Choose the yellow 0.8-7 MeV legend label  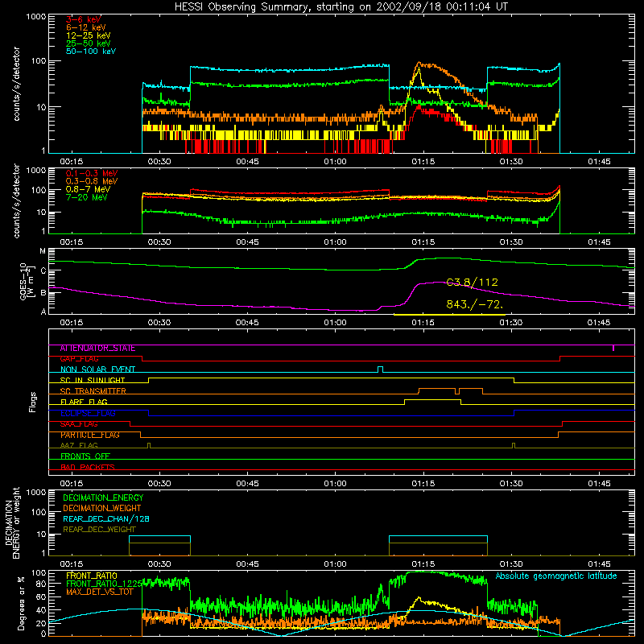tap(88, 189)
